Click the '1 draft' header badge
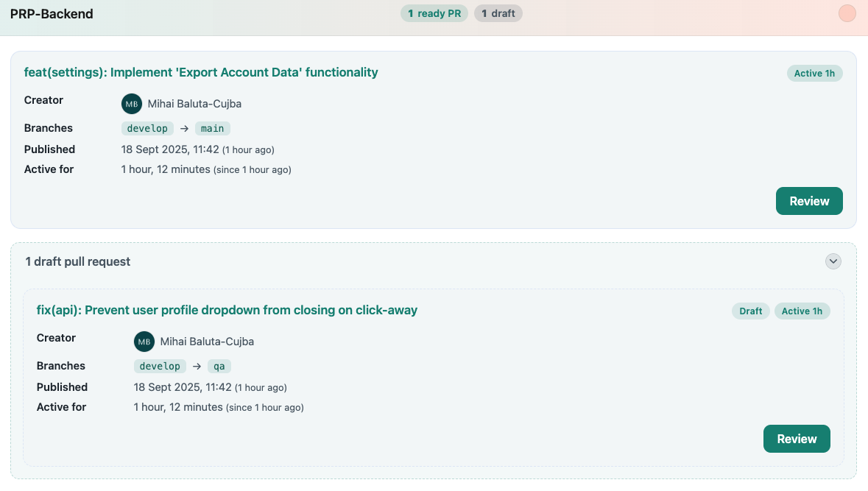 click(498, 13)
